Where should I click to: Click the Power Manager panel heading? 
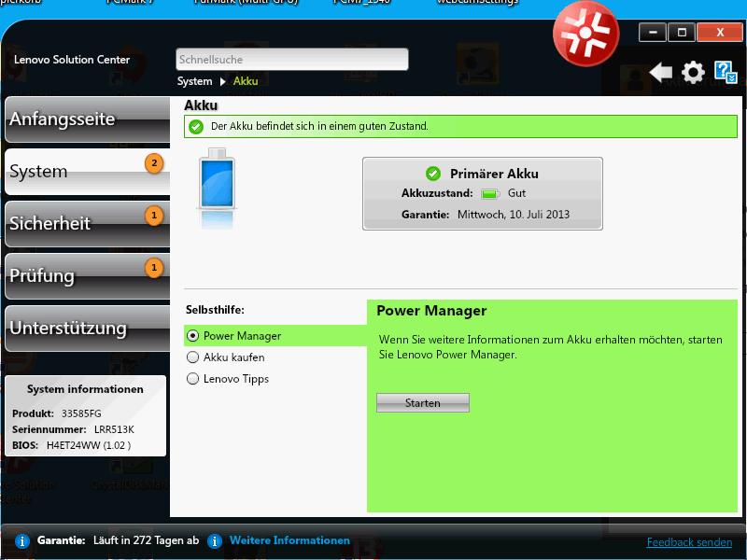(431, 311)
